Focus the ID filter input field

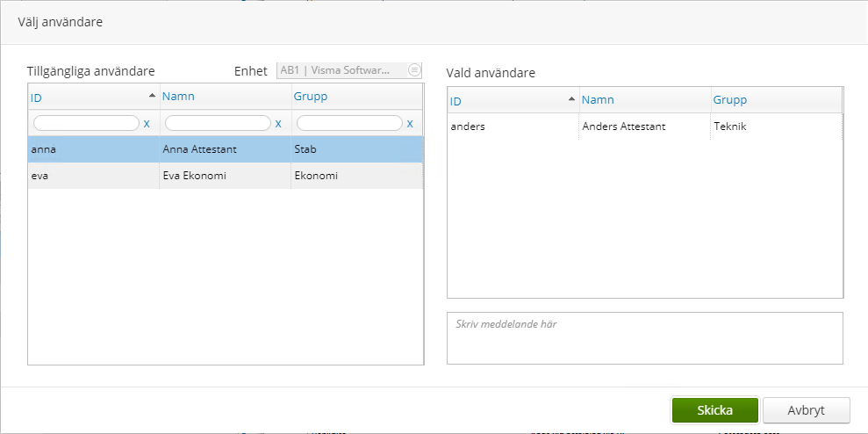[x=86, y=123]
